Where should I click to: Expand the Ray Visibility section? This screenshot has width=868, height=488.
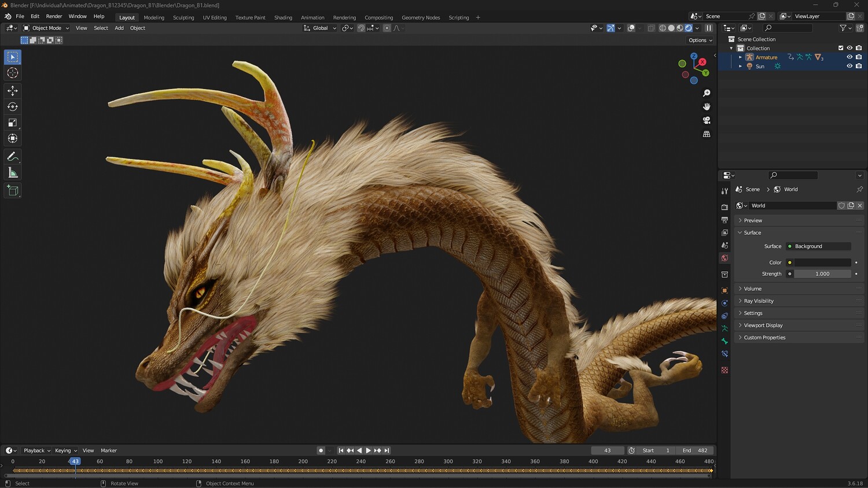[x=758, y=301]
